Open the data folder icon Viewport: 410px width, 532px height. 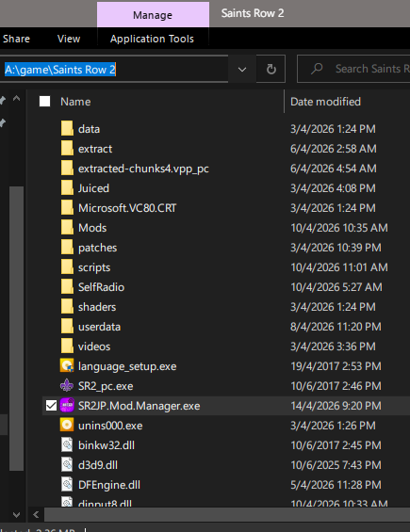tap(67, 129)
